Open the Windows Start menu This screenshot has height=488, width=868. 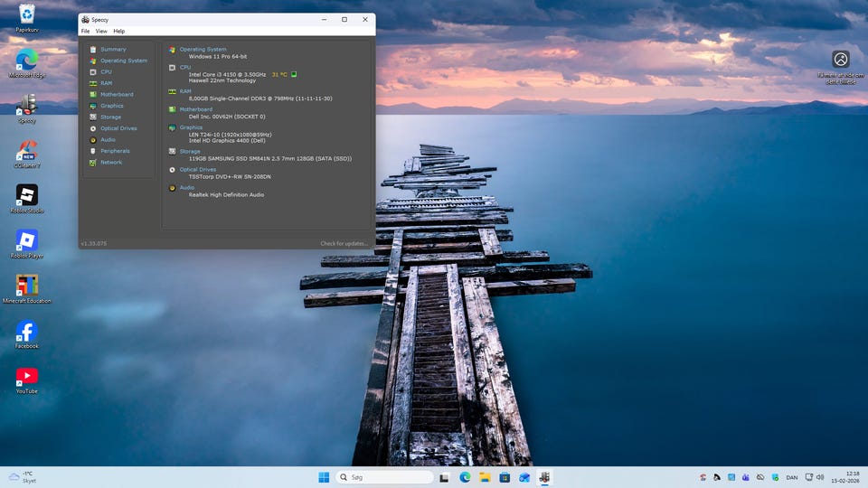(x=323, y=477)
